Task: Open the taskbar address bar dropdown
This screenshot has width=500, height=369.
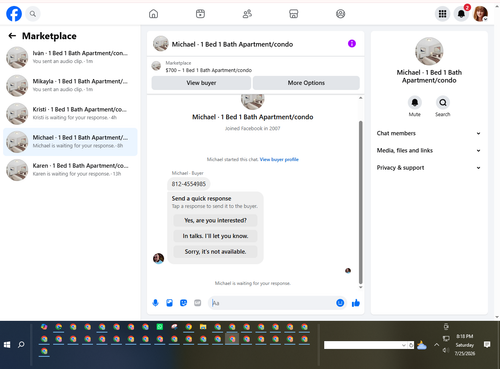Action: 404,345
